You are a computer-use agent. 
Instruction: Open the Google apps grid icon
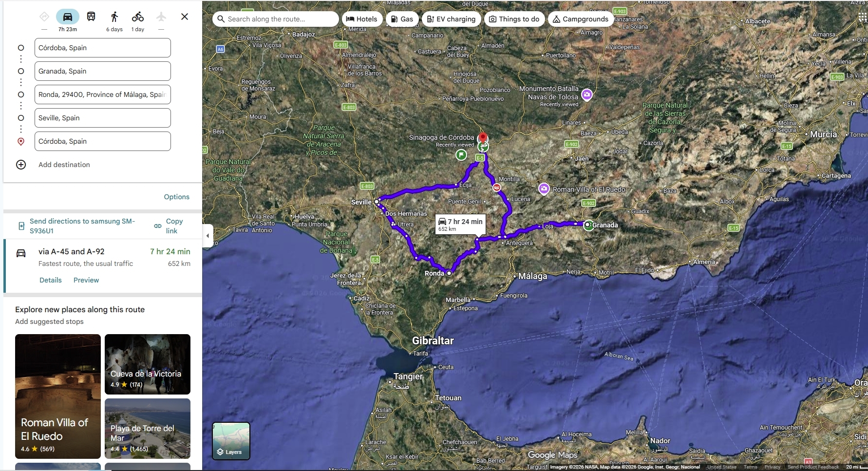pos(863,17)
